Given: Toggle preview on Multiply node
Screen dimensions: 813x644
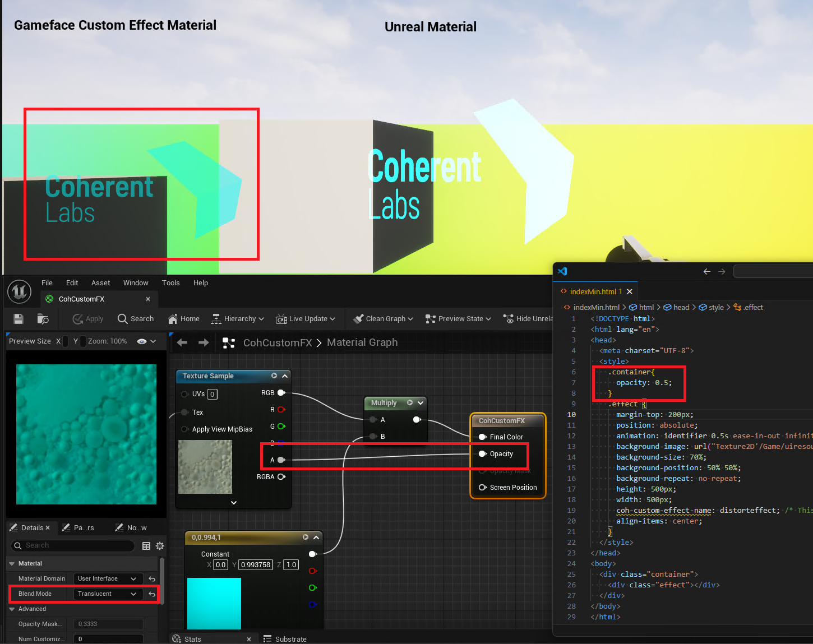Looking at the screenshot, I should pyautogui.click(x=410, y=403).
